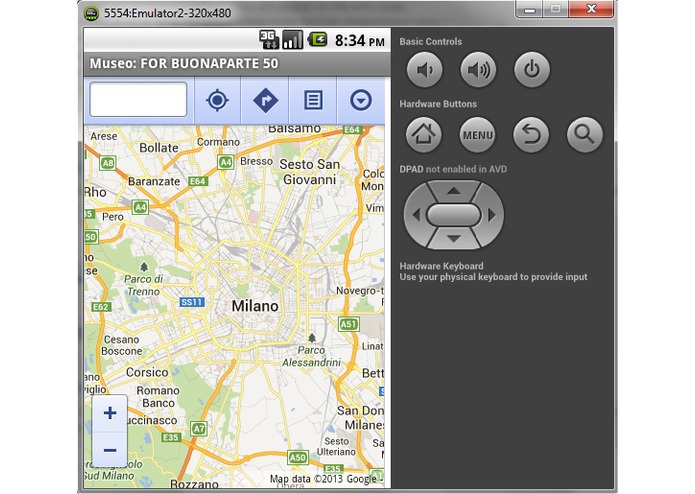
Task: Click the 8:34 PM clock
Action: tap(359, 41)
